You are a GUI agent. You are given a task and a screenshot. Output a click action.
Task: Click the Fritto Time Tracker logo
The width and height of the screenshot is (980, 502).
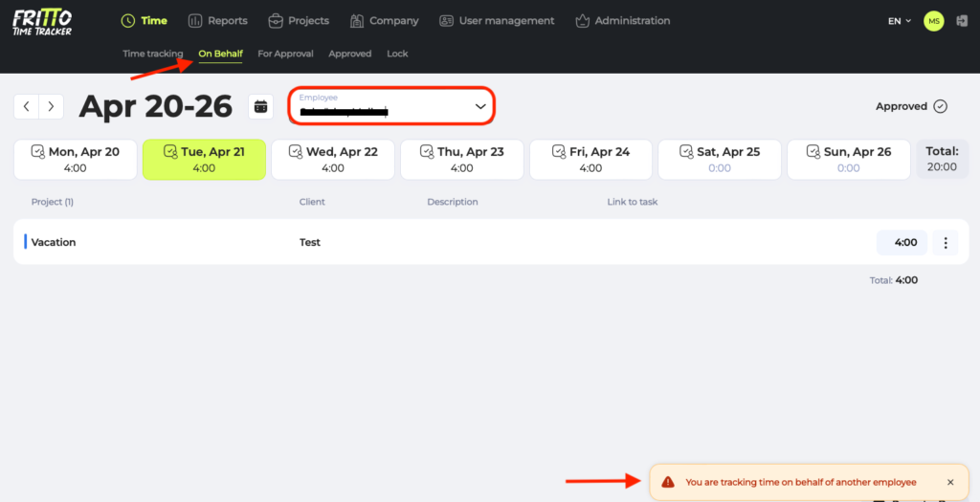click(42, 21)
